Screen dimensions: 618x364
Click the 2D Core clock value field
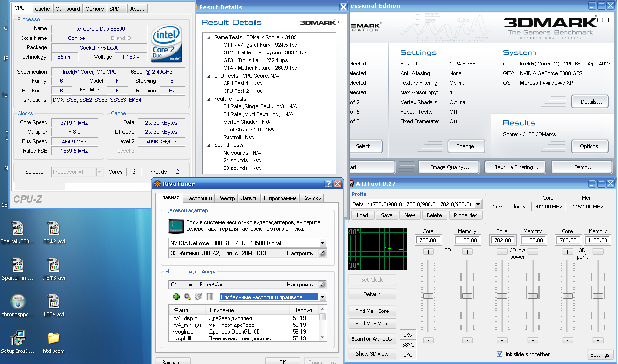(428, 240)
